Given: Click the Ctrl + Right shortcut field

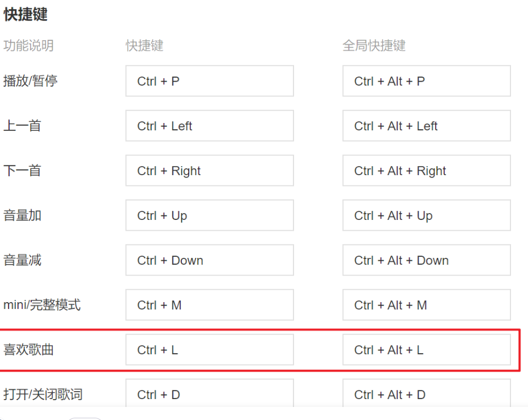Looking at the screenshot, I should [209, 171].
